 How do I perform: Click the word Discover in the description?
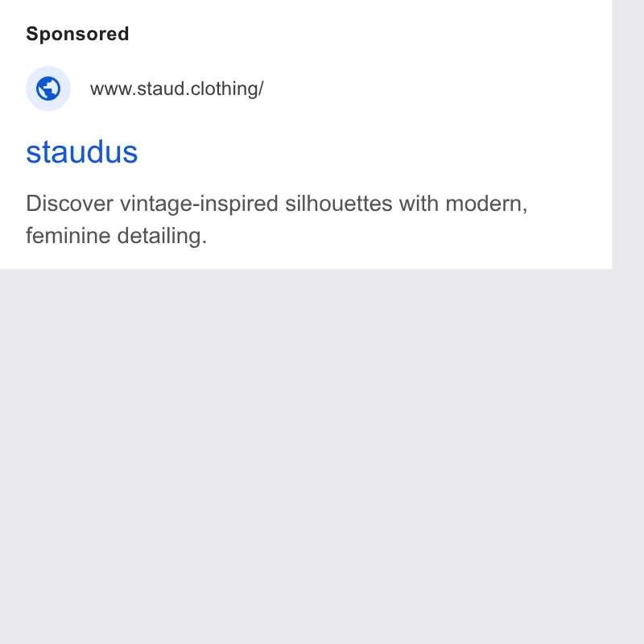[69, 204]
